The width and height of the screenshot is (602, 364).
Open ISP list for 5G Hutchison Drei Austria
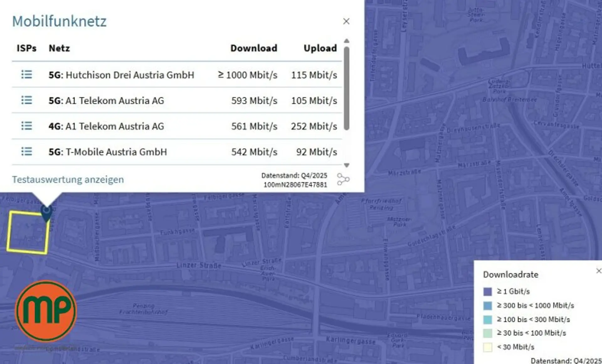27,75
